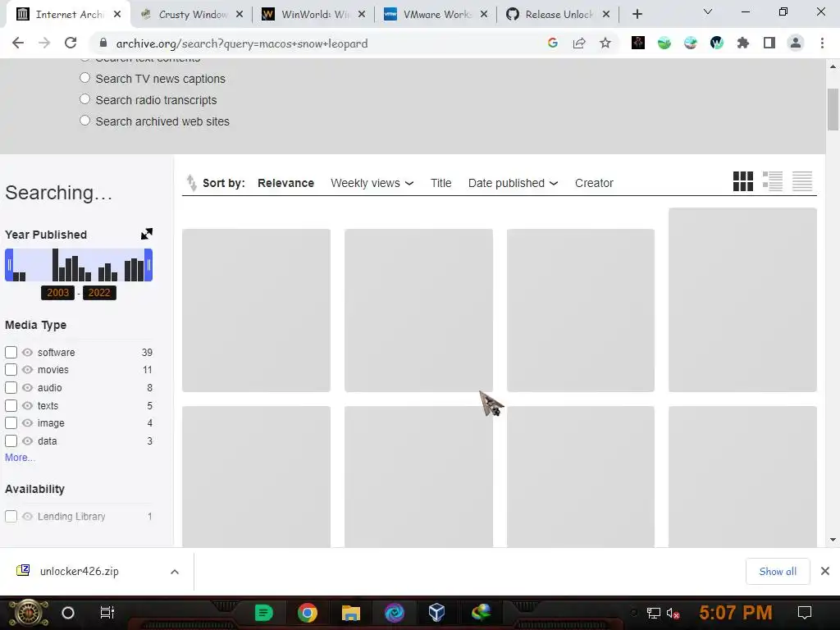Click the right year range slider handle
The width and height of the screenshot is (840, 630).
149,265
